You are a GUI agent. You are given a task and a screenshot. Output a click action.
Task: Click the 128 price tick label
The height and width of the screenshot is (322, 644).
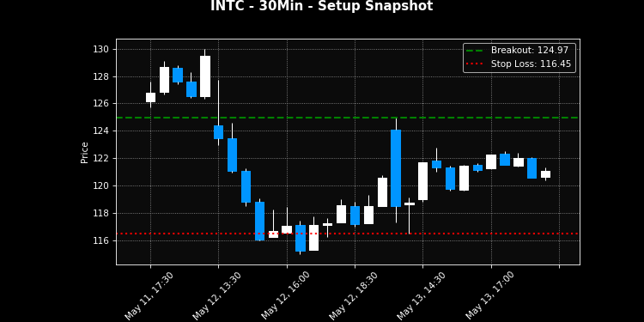click(x=101, y=76)
